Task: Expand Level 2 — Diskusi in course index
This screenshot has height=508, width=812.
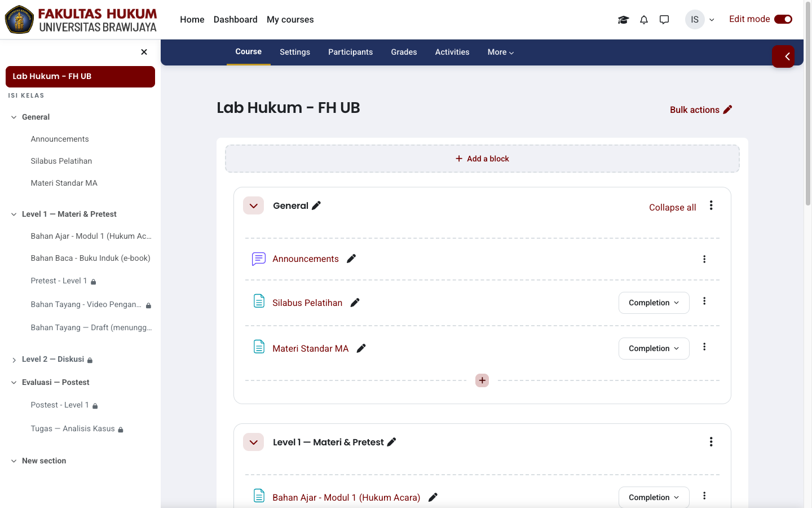Action: (x=14, y=360)
